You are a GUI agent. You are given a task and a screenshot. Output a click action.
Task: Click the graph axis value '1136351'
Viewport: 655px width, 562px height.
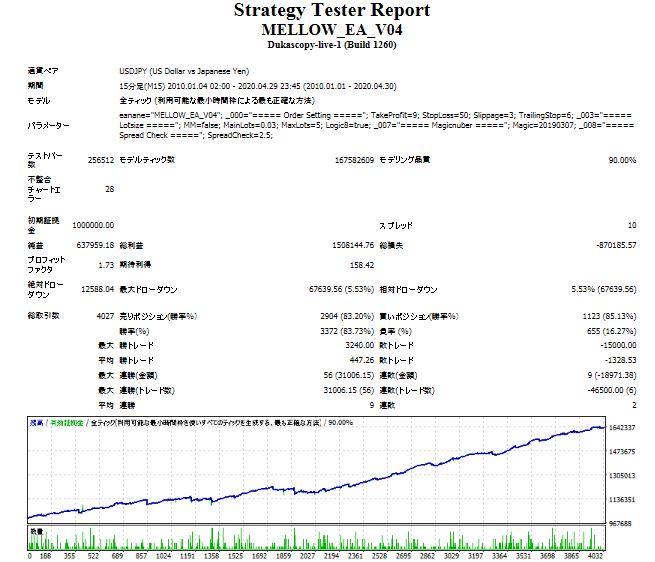[x=622, y=500]
